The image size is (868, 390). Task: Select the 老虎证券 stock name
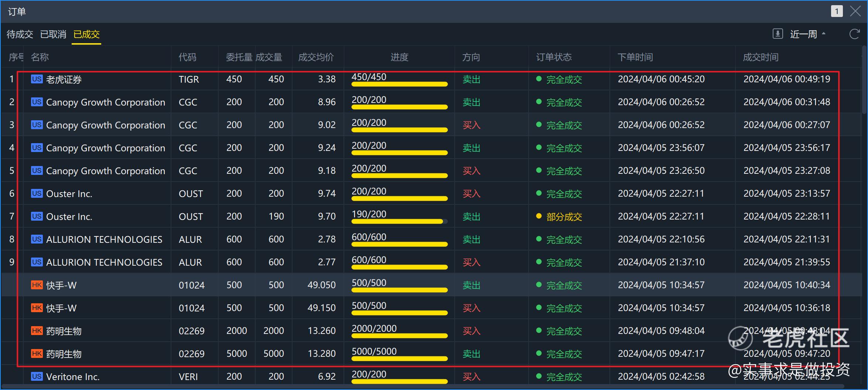[64, 79]
